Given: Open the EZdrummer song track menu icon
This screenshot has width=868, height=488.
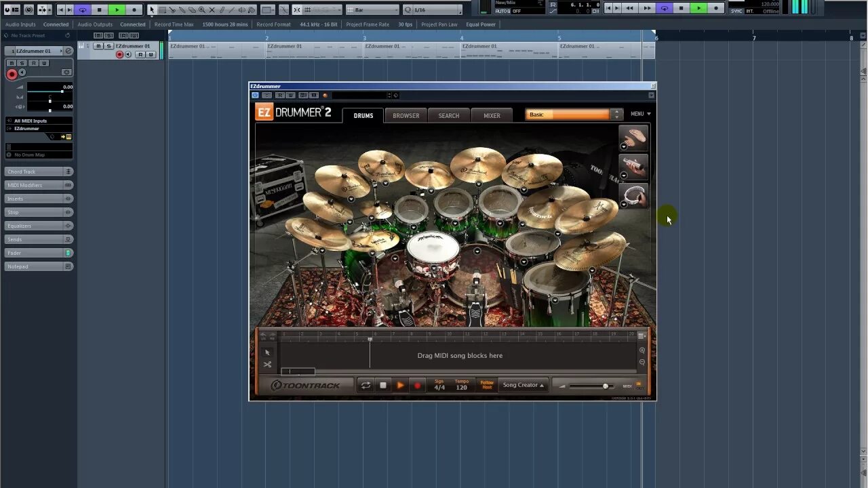Looking at the screenshot, I should click(x=642, y=335).
